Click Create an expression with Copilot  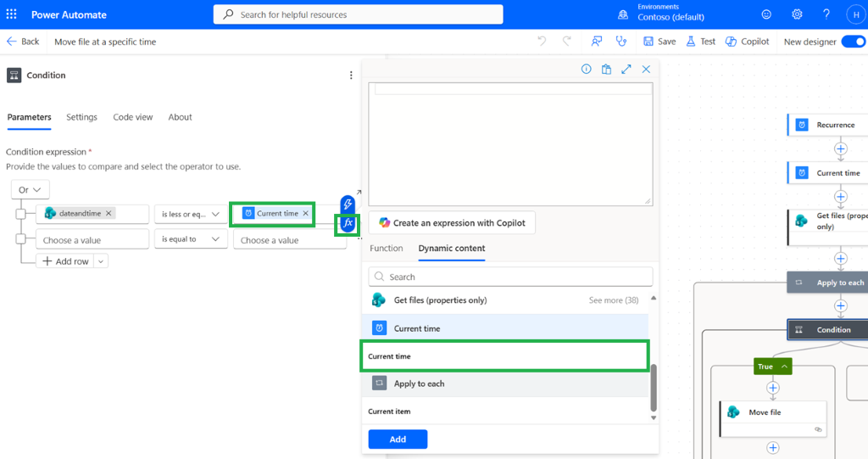(452, 223)
